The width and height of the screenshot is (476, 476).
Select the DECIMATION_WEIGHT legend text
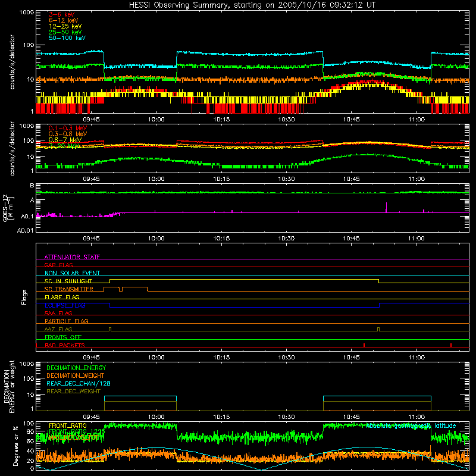click(x=76, y=376)
